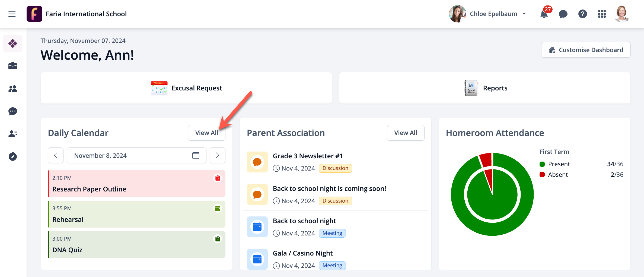Go to the previous day in Daily Calendar

[56, 155]
